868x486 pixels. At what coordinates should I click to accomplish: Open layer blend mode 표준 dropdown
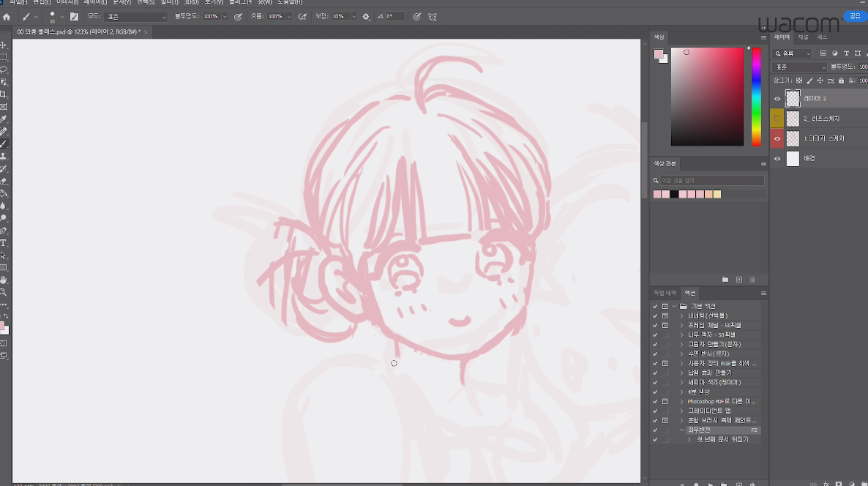pos(799,67)
